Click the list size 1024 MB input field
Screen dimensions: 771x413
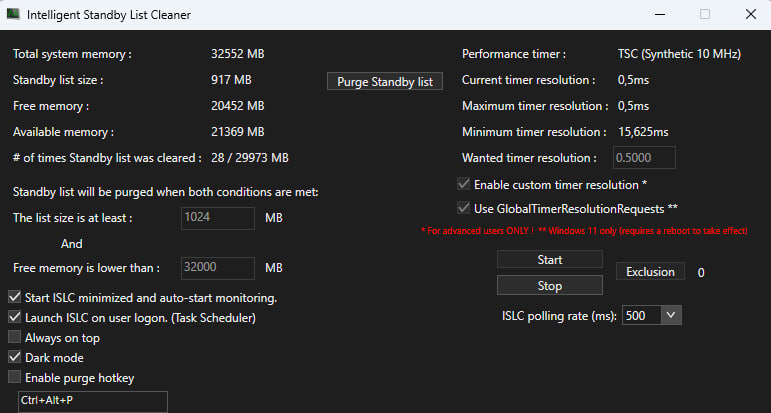point(218,218)
